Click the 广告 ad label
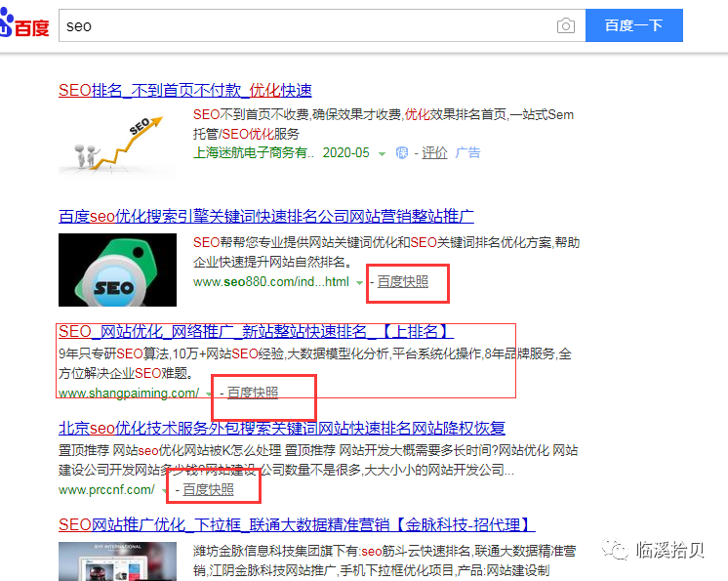This screenshot has height=581, width=728. pos(467,152)
